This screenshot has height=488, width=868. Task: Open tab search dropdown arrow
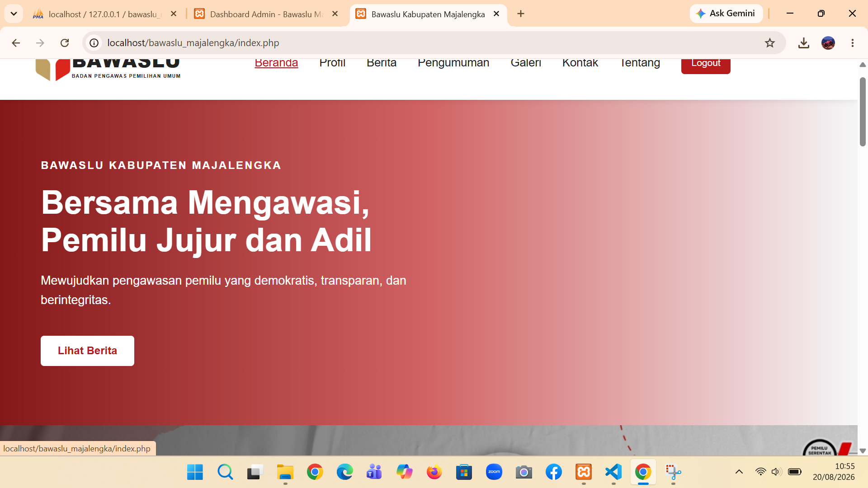point(14,14)
